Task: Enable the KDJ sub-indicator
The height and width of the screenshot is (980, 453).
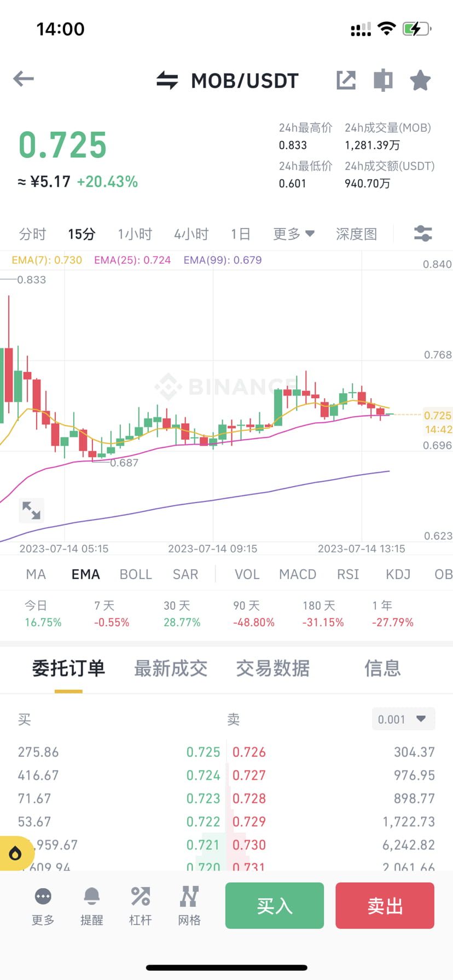Action: (398, 574)
